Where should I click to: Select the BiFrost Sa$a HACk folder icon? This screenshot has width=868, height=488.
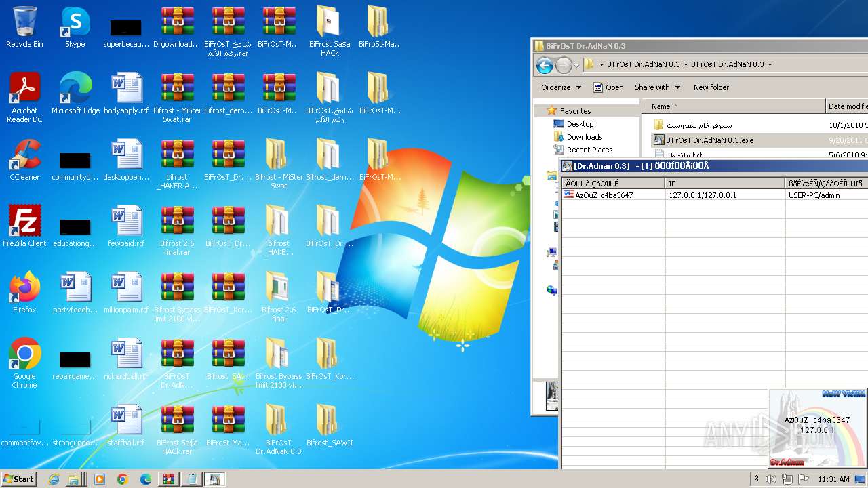(x=330, y=30)
